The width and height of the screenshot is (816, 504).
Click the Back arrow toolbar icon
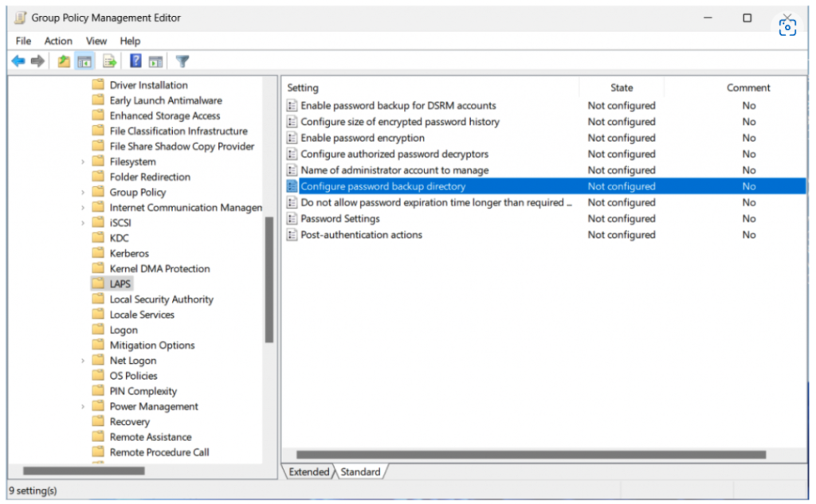click(x=18, y=61)
